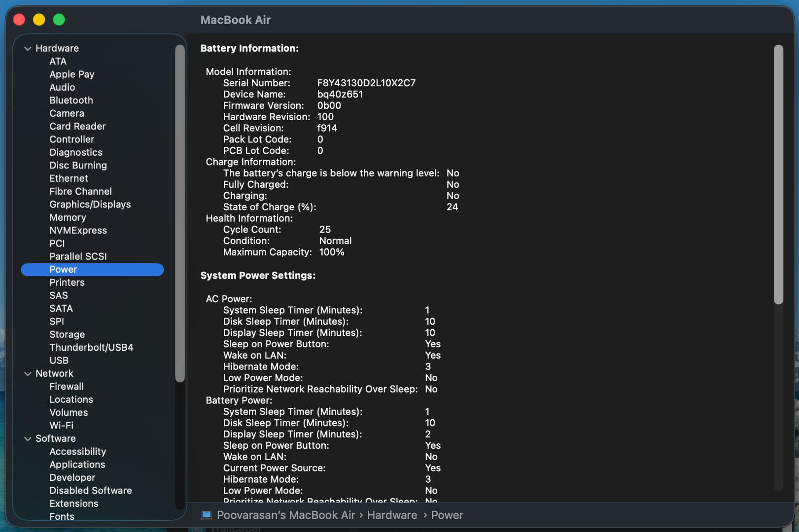The height and width of the screenshot is (532, 799).
Task: Open the Graphics/Displays entry
Action: 90,204
